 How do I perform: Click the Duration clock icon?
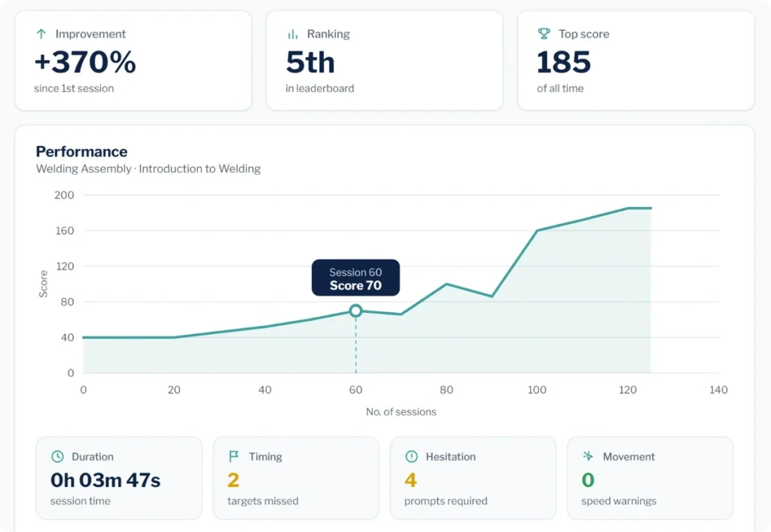[x=57, y=456]
